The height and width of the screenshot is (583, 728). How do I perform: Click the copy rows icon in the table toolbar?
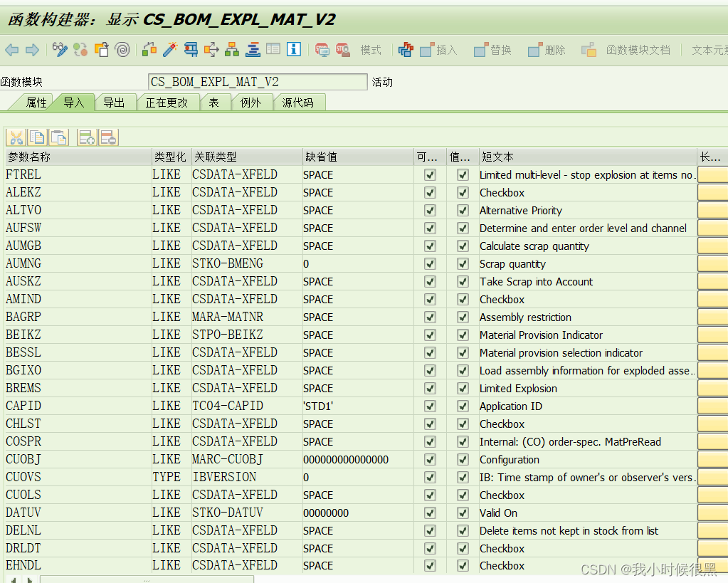pos(37,137)
